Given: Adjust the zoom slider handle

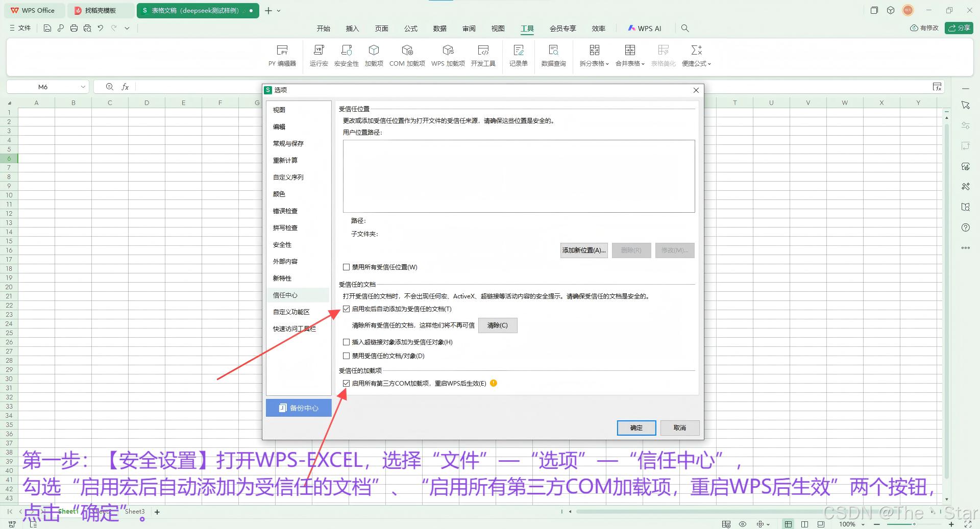Looking at the screenshot, I should coord(914,524).
